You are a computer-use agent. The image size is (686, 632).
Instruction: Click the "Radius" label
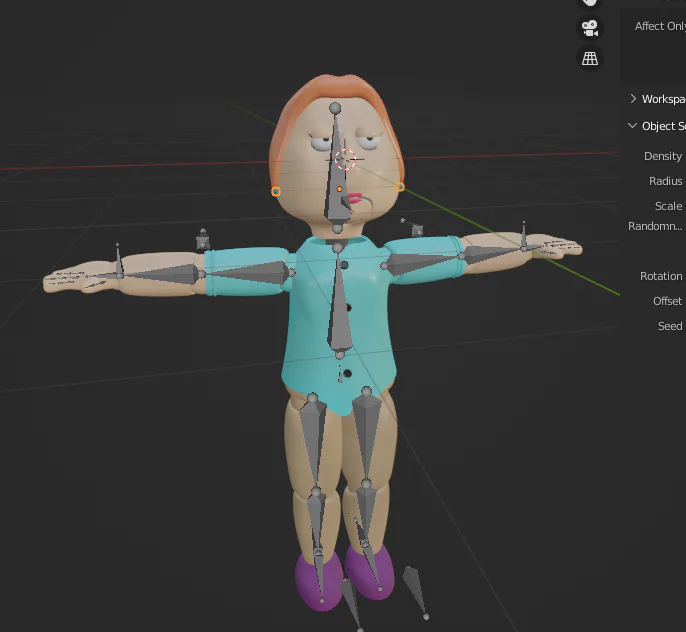[665, 181]
